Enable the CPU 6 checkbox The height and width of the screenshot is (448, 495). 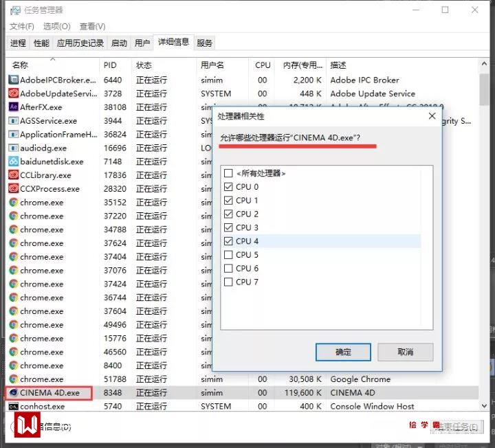tap(228, 268)
